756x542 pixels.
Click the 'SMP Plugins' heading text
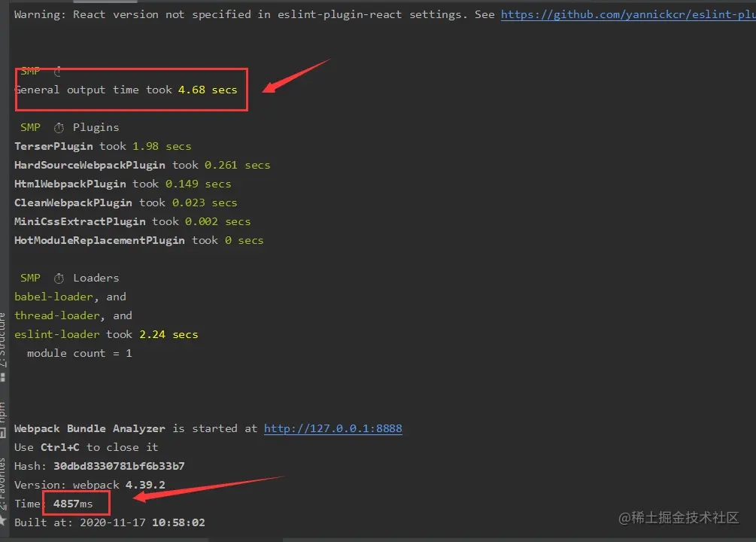pos(69,127)
